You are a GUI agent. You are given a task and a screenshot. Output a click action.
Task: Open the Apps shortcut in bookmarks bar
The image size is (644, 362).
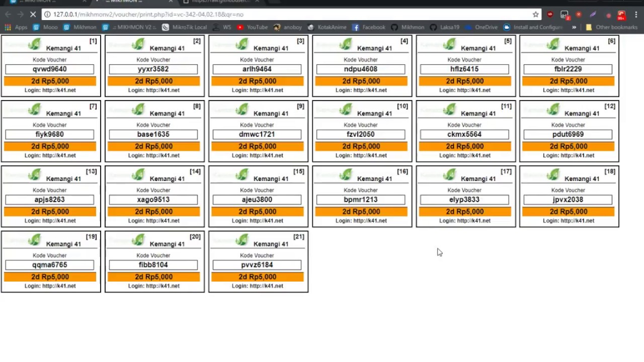tap(16, 27)
